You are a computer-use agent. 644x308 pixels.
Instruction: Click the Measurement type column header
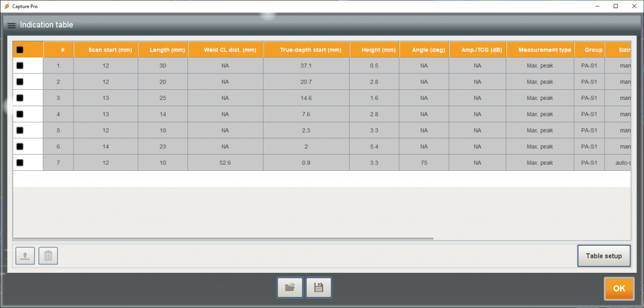coord(540,50)
